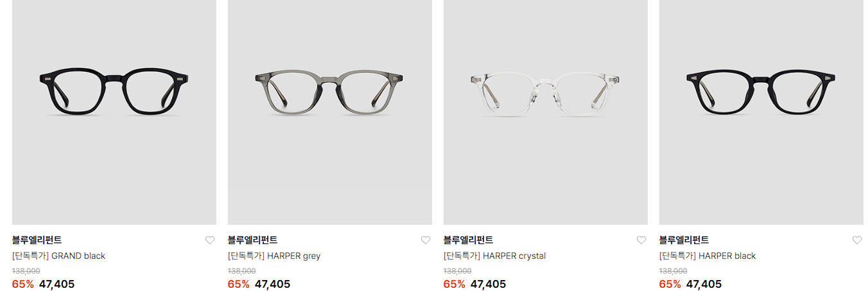
Task: Visit 블루엘리펀트 brand above HARPER black
Action: [684, 240]
